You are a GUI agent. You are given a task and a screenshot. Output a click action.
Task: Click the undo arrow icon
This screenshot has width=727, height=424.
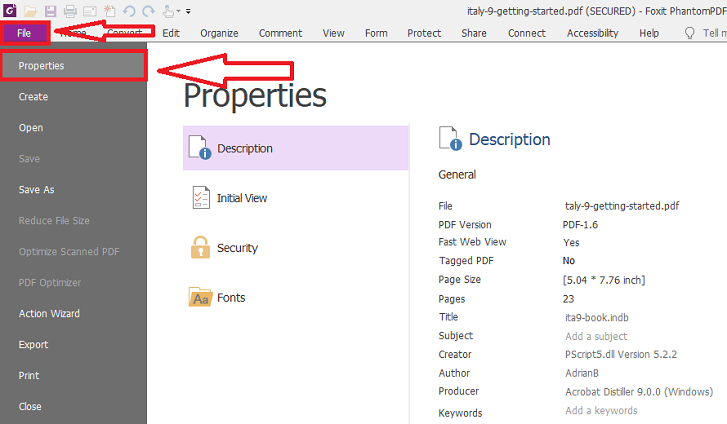pyautogui.click(x=128, y=10)
